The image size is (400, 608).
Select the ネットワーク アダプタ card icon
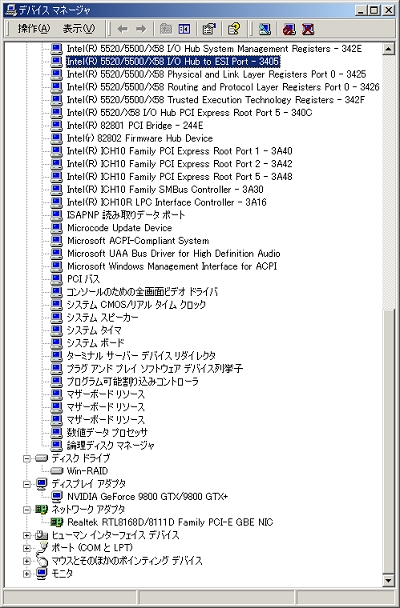[x=41, y=510]
